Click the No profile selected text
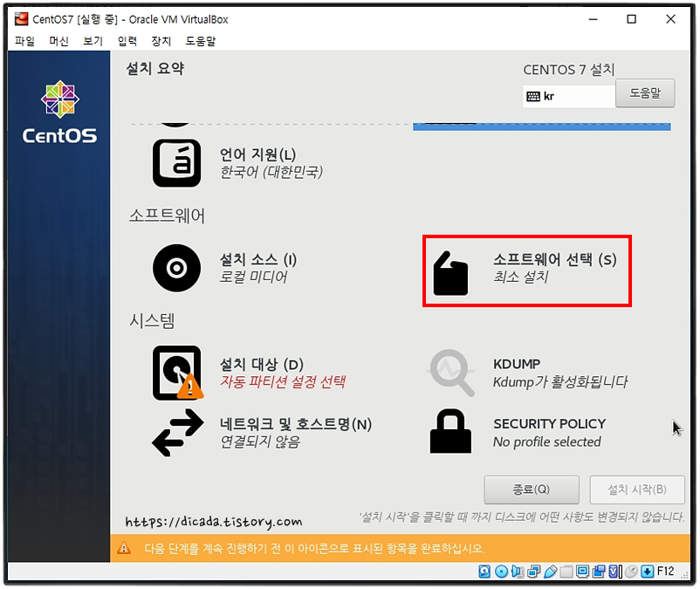 point(547,442)
